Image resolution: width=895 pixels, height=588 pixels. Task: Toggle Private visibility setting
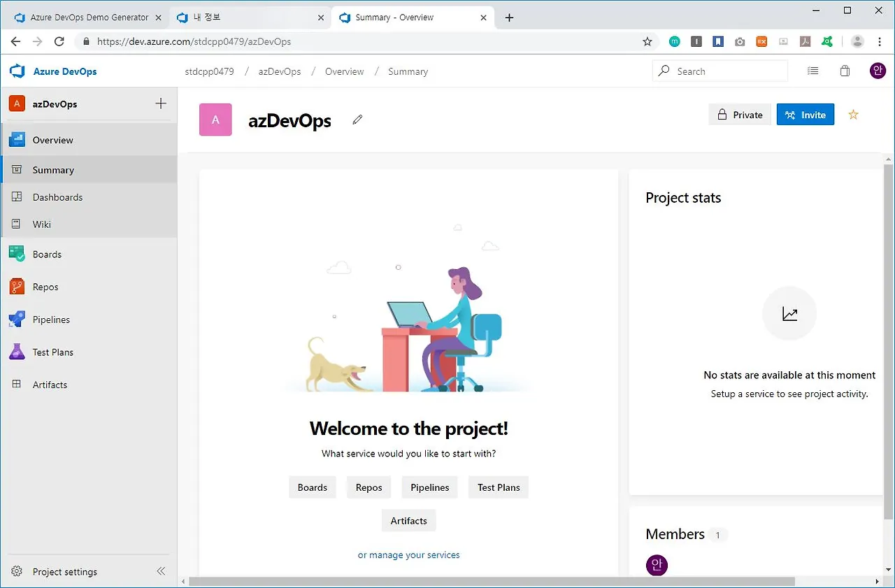tap(740, 114)
